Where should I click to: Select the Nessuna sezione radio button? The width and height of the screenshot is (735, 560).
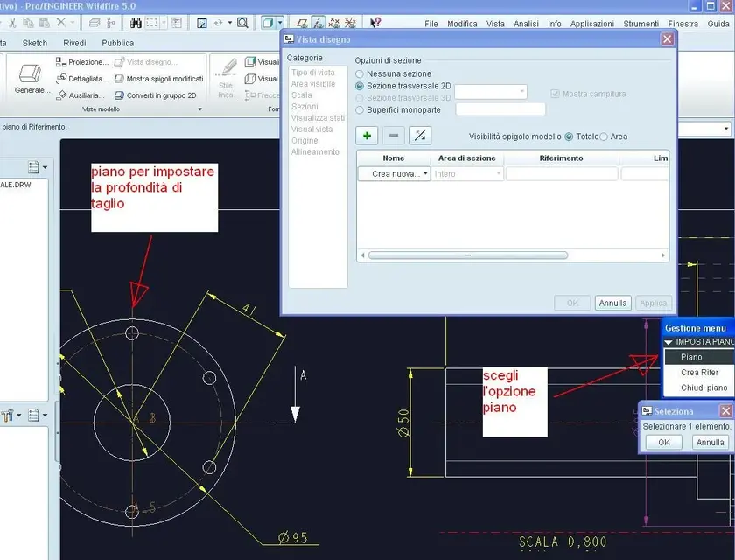pyautogui.click(x=360, y=74)
